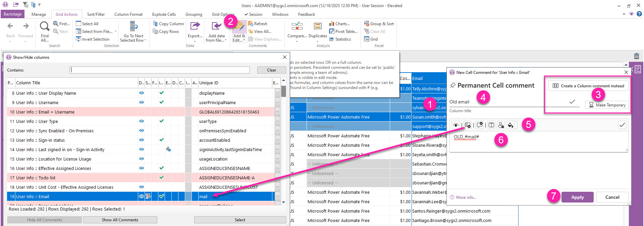Click the text format icon in comment toolbar
Viewport: 644px width, 226px height.
491,125
